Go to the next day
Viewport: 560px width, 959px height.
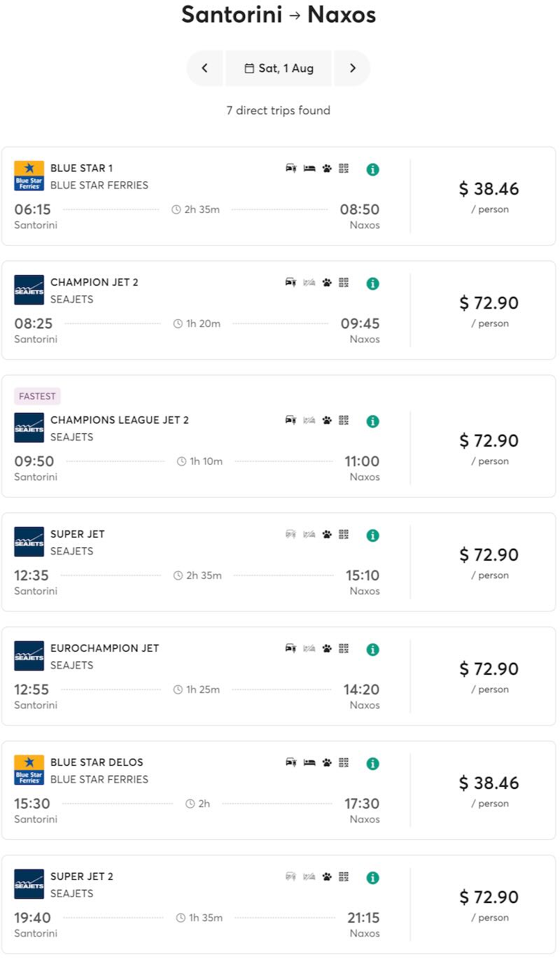pos(352,68)
